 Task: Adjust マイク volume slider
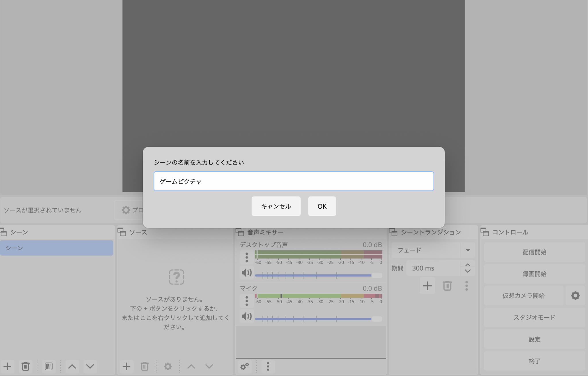[x=318, y=319]
